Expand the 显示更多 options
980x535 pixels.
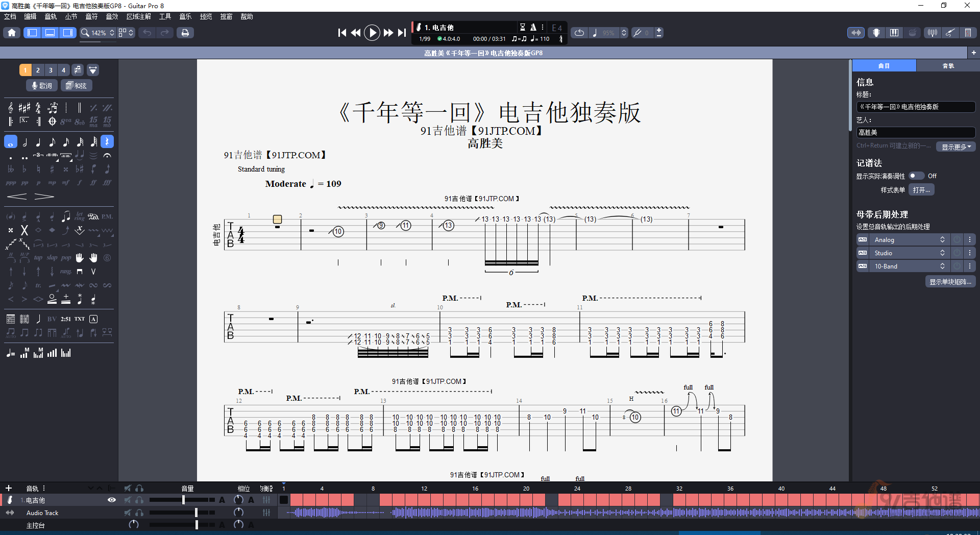pyautogui.click(x=956, y=147)
